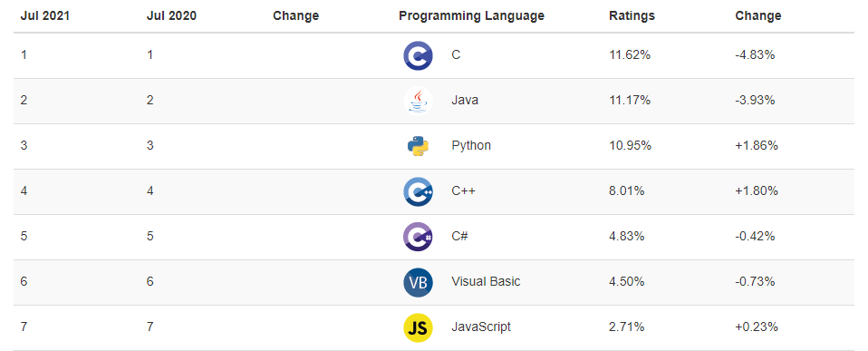Click Jul 2021 rank in Visual Basic row
868x351 pixels.
24,282
